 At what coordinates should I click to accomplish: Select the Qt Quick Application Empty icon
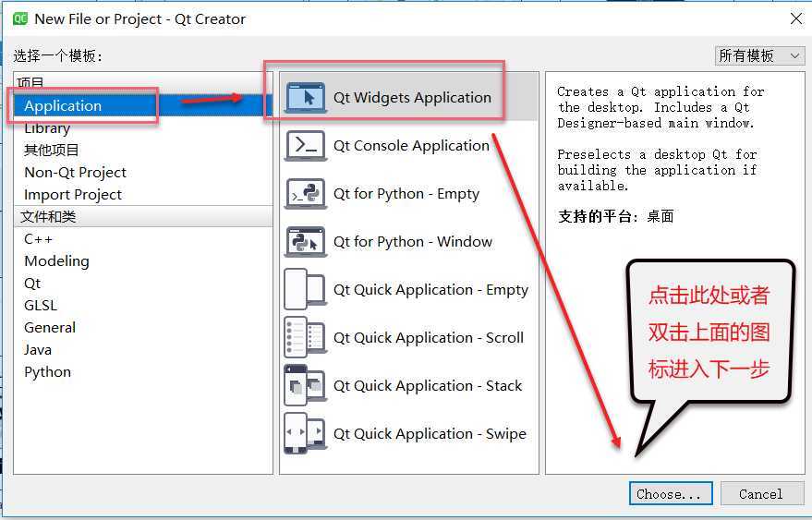click(306, 289)
